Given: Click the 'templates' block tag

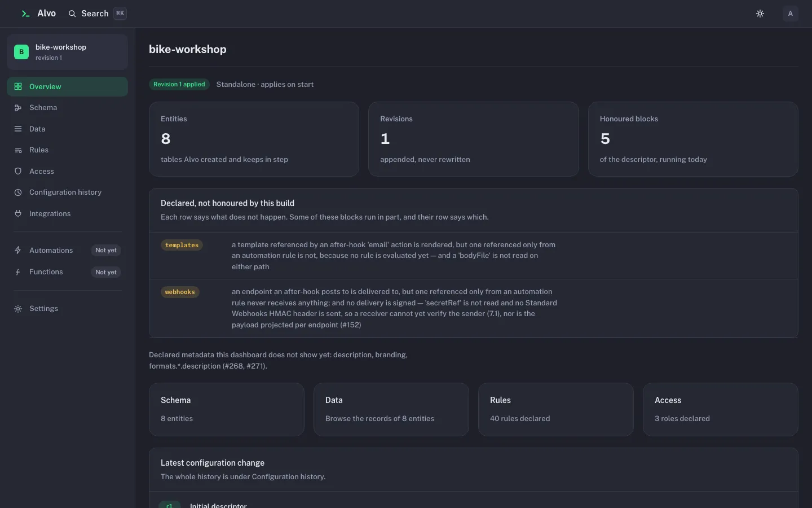Looking at the screenshot, I should point(182,245).
